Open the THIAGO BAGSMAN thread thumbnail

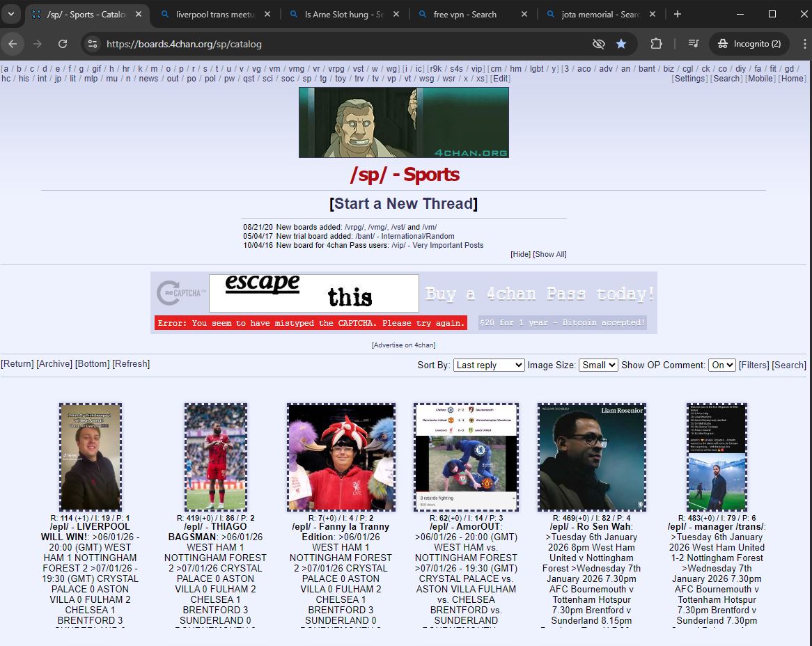(215, 457)
